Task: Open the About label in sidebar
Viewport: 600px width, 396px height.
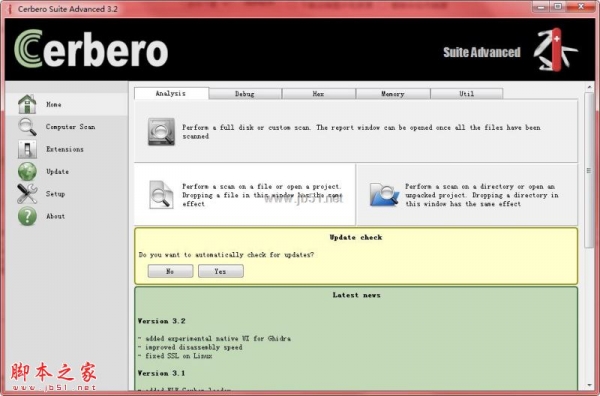Action: (55, 216)
